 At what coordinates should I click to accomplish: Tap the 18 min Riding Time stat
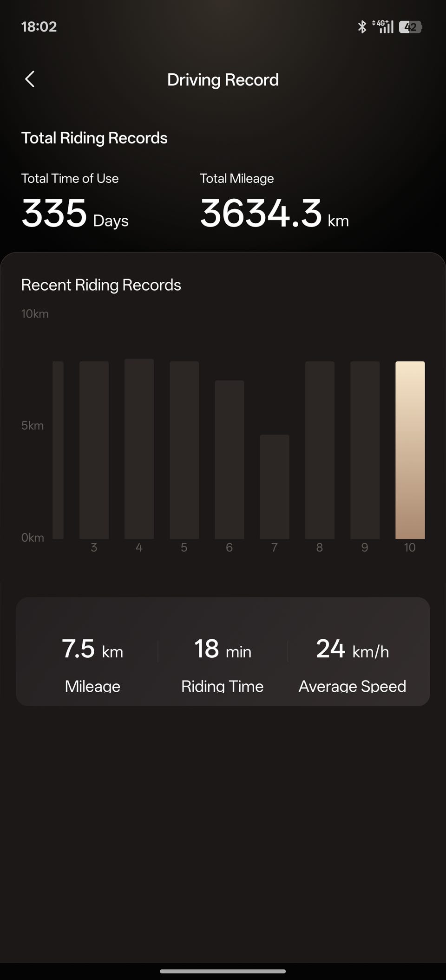223,664
